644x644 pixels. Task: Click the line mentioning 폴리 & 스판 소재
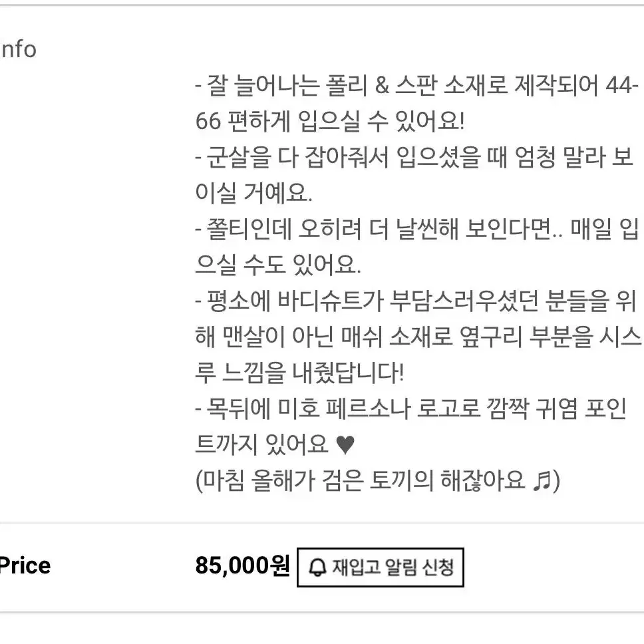coord(417,85)
